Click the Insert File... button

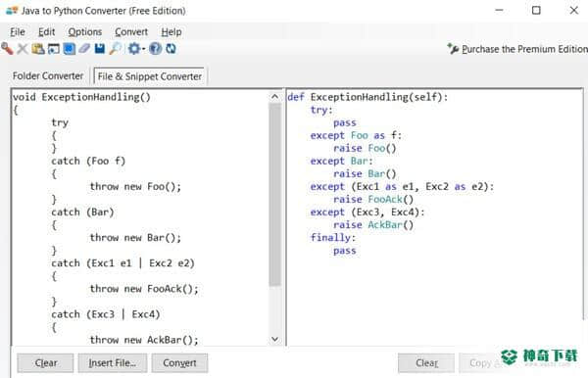click(x=113, y=363)
